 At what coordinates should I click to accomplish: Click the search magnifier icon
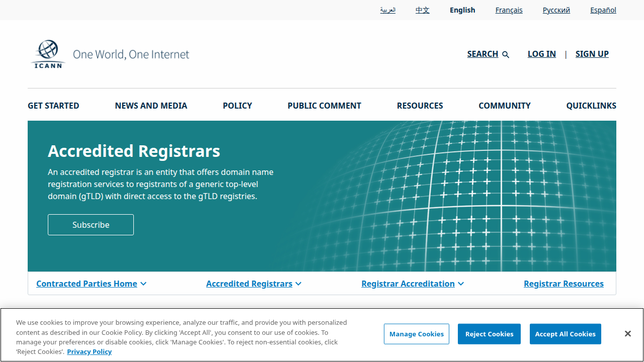506,54
